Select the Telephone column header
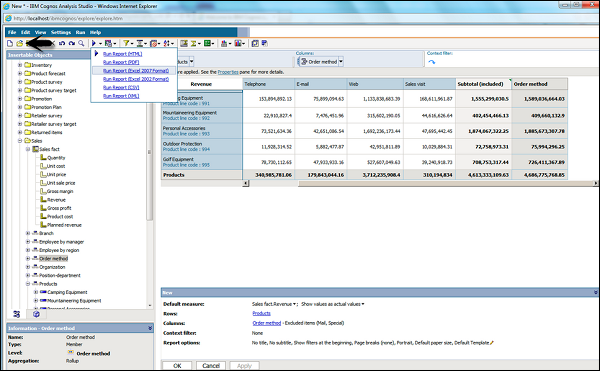The image size is (600, 371). pyautogui.click(x=268, y=84)
